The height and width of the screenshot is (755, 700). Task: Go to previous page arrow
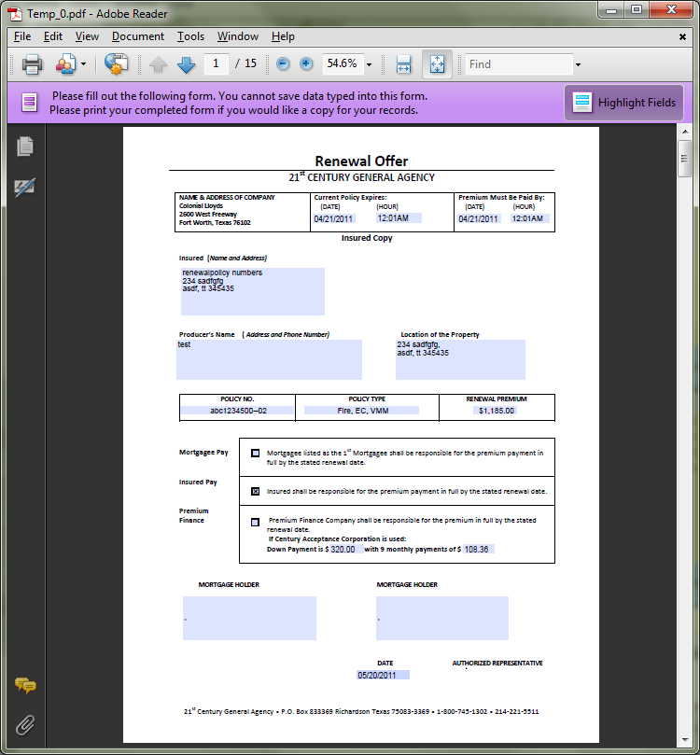[158, 64]
